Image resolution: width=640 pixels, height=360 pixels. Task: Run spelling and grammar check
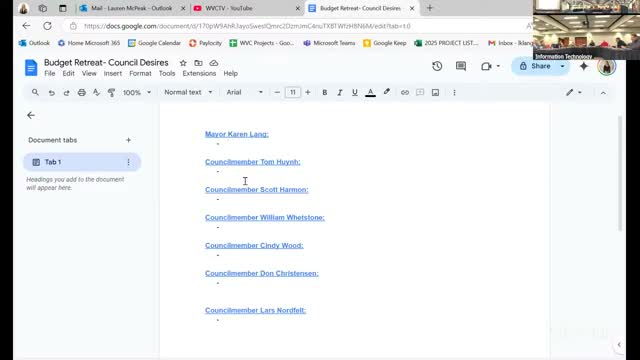coord(96,93)
